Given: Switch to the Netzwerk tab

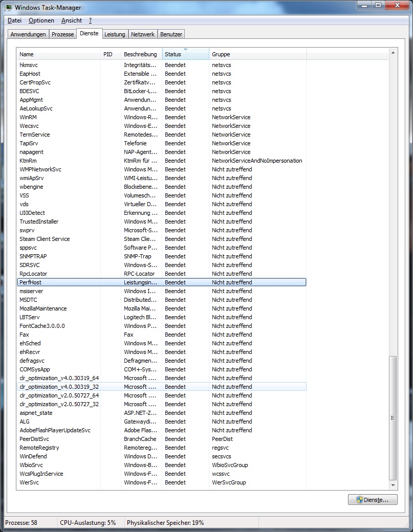Looking at the screenshot, I should [143, 34].
